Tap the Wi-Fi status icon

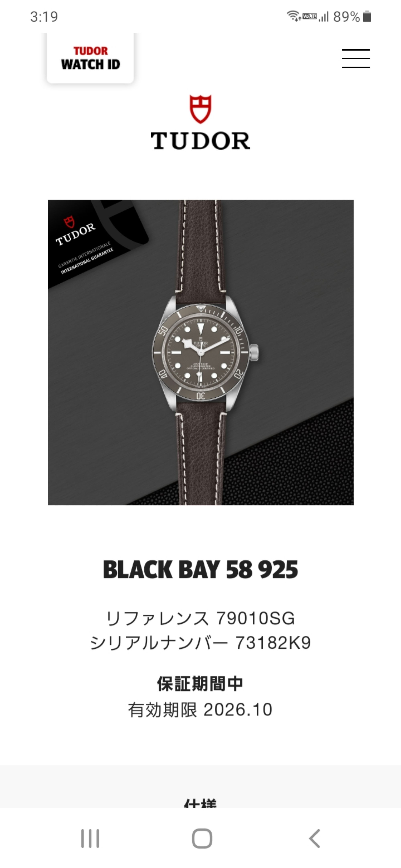click(x=294, y=16)
